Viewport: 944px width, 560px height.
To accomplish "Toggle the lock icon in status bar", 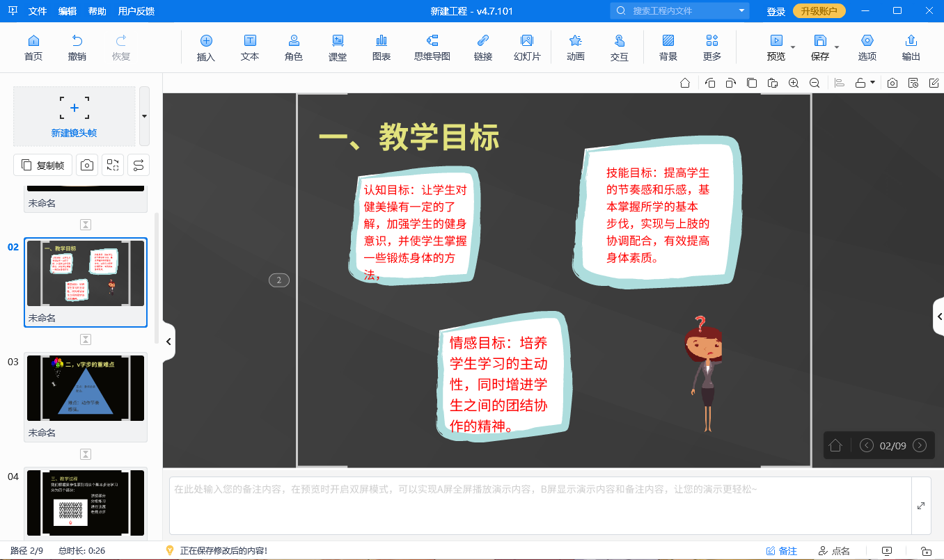I will point(926,551).
